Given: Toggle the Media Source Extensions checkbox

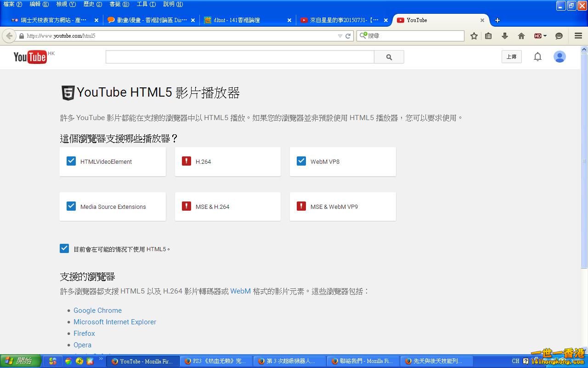Looking at the screenshot, I should pos(71,206).
